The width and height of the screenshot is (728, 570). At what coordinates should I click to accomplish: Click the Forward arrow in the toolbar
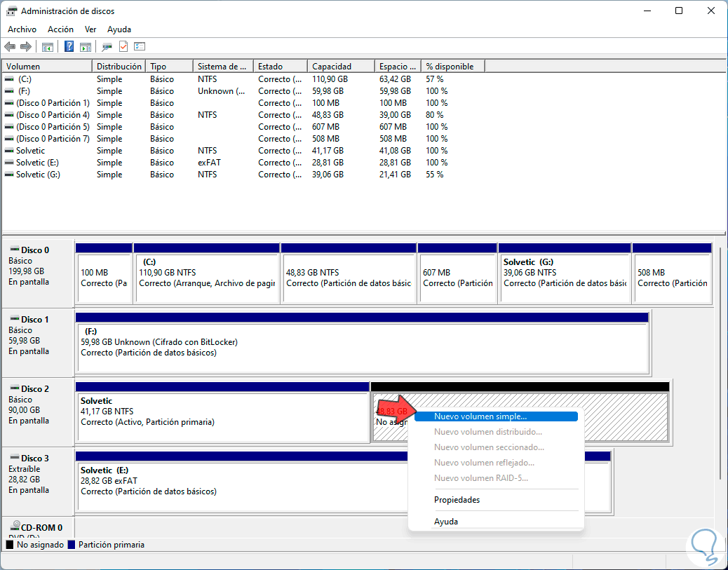click(26, 47)
